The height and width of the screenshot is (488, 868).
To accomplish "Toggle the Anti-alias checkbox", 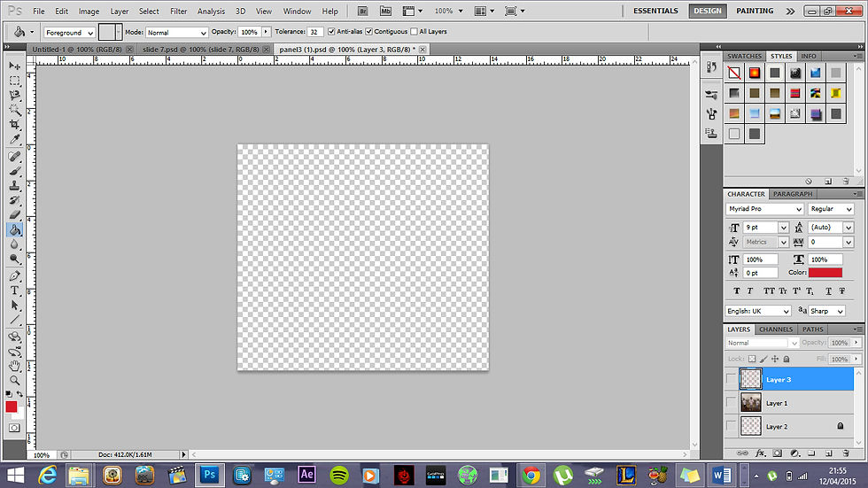I will point(331,32).
